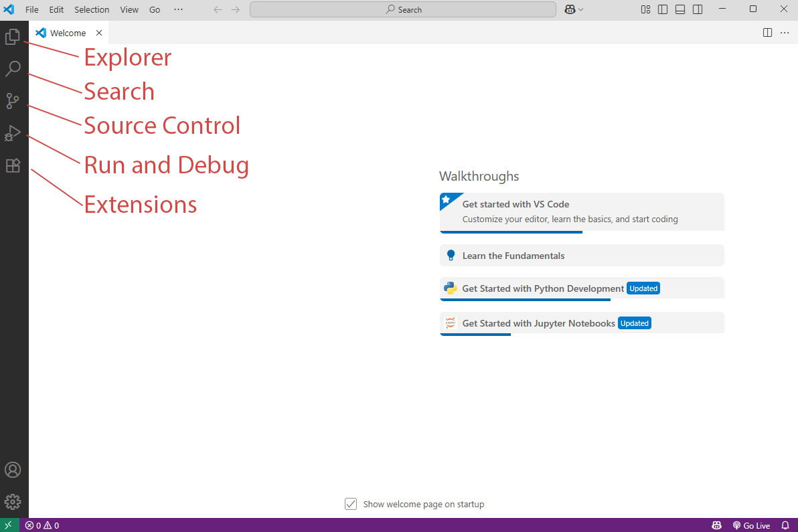Show errors and warnings count in status bar
Viewport: 798px width, 532px height.
[42, 525]
